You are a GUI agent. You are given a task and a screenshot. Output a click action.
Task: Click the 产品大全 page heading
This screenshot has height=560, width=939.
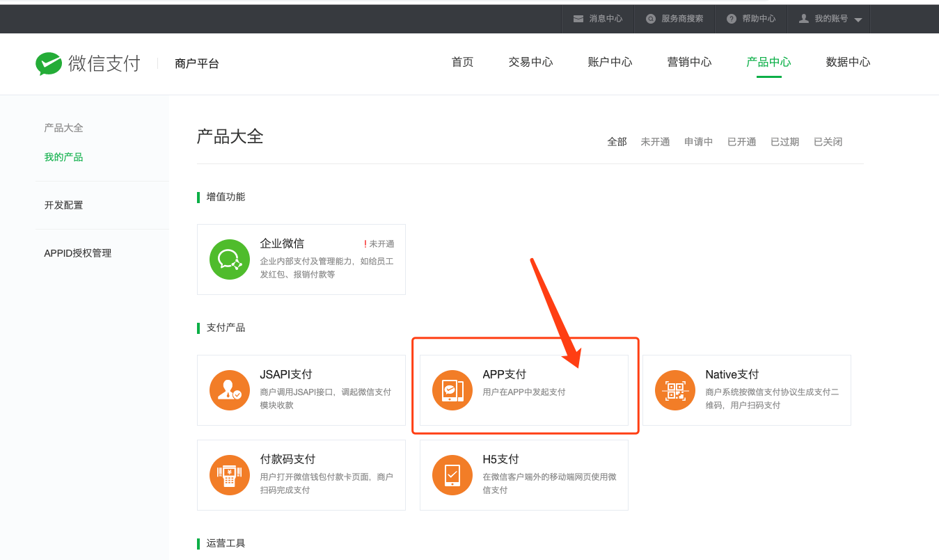230,136
